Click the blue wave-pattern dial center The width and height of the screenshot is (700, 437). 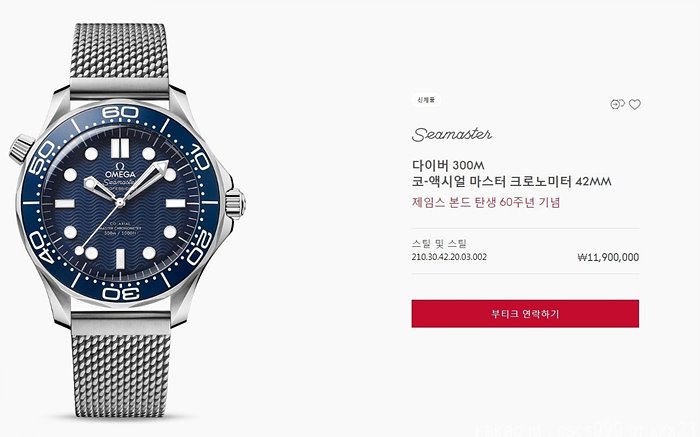120,203
